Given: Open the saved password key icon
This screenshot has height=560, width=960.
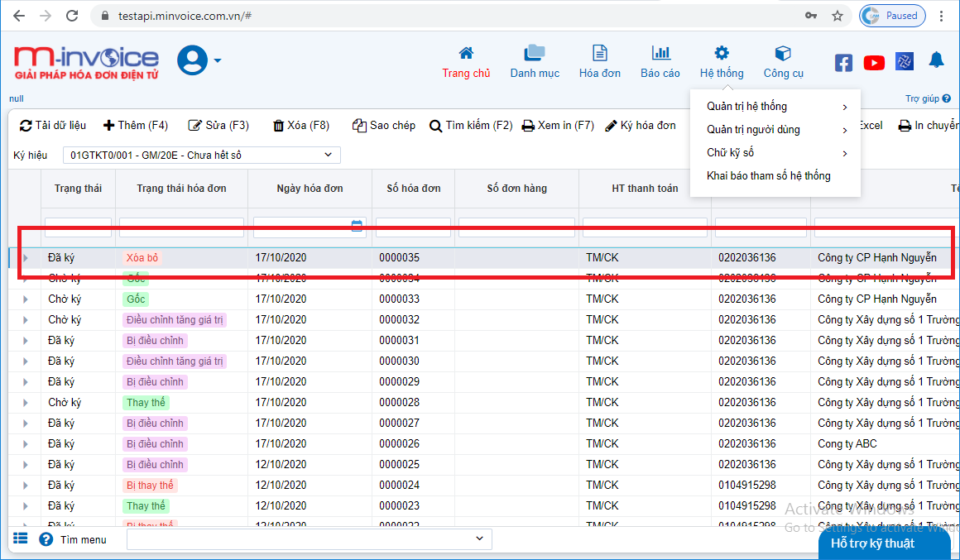Looking at the screenshot, I should tap(811, 16).
